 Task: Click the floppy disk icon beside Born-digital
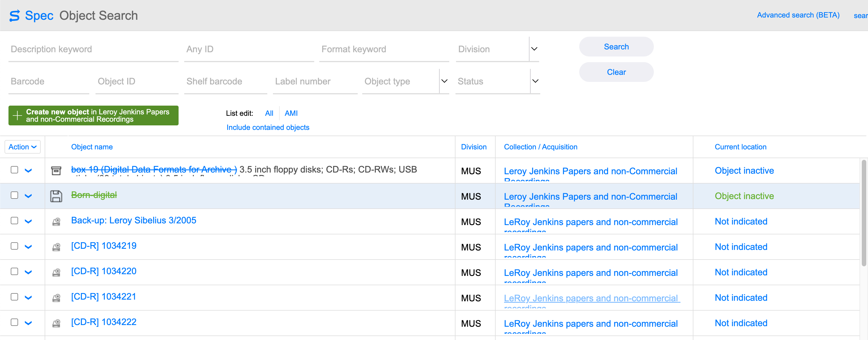pyautogui.click(x=56, y=196)
